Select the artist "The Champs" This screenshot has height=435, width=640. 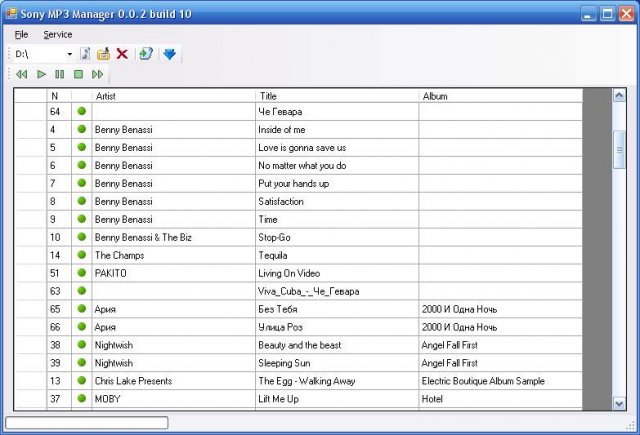tap(120, 255)
